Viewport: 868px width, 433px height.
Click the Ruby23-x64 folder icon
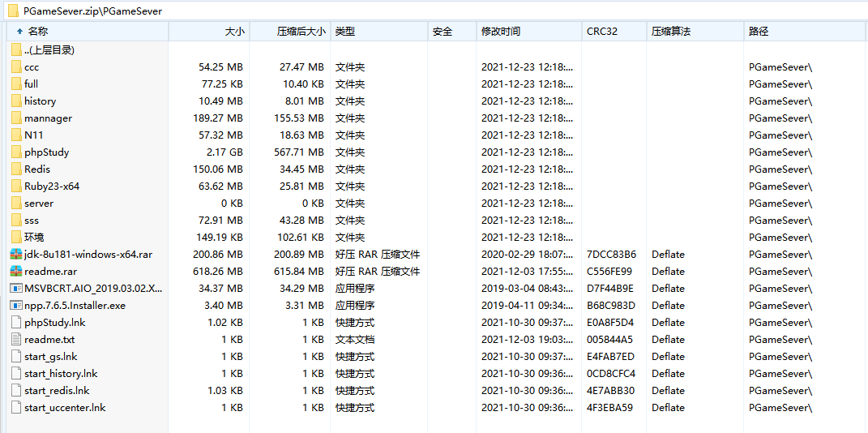tap(17, 186)
